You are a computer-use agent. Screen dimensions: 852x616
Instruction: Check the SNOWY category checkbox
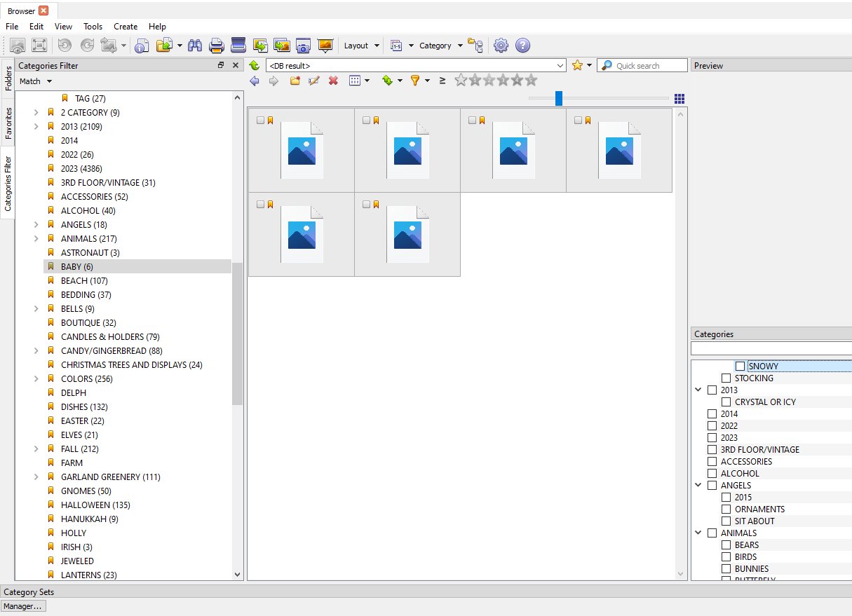click(x=740, y=366)
